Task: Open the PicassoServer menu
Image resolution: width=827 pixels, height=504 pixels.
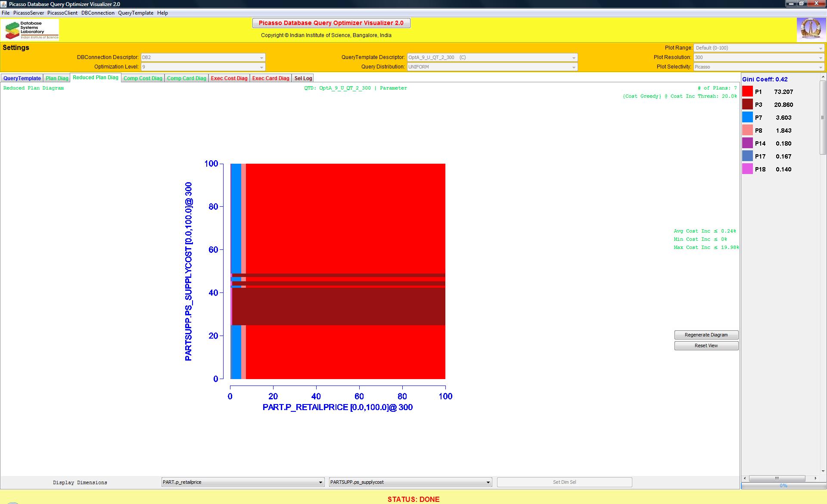Action: (28, 13)
